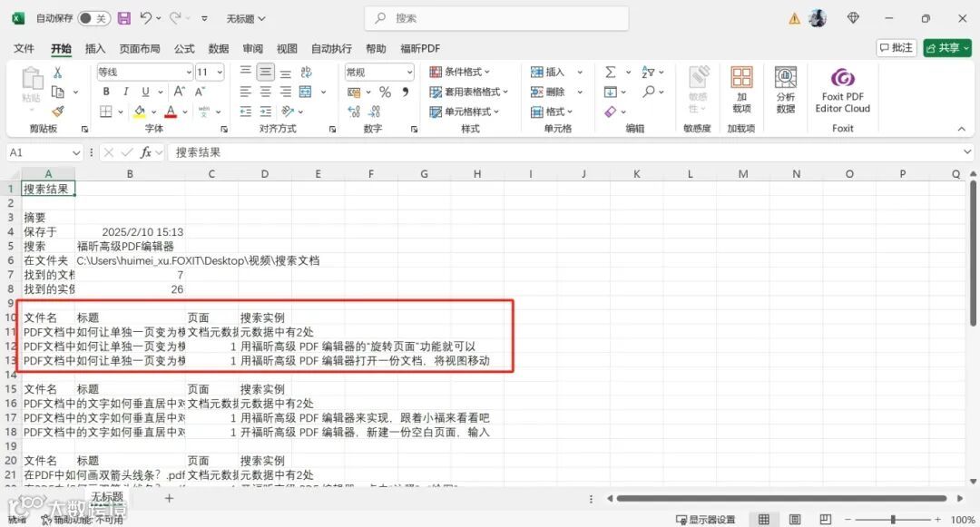Expand the Conditional Formatting (条件格式) menu
The height and width of the screenshot is (527, 980).
coord(459,73)
